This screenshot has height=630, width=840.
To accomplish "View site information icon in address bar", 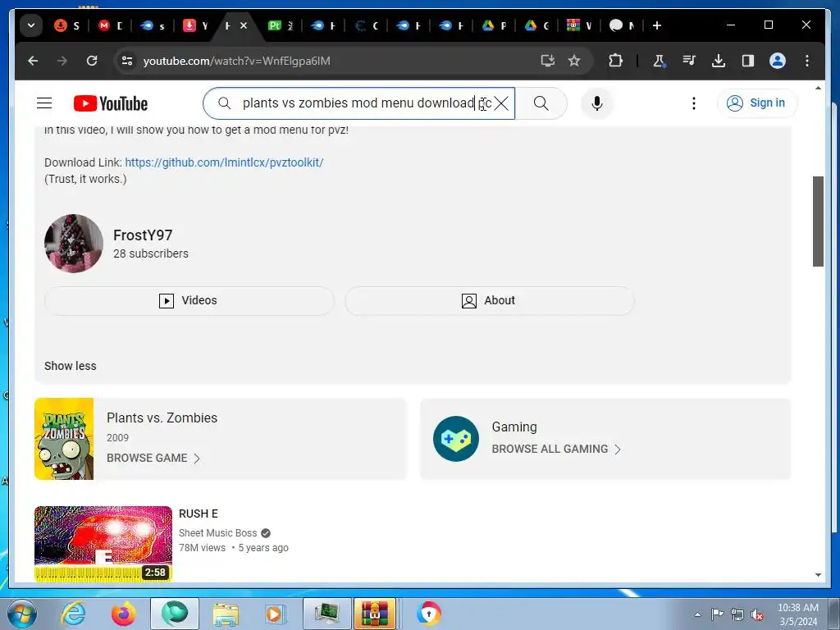I will tap(127, 61).
